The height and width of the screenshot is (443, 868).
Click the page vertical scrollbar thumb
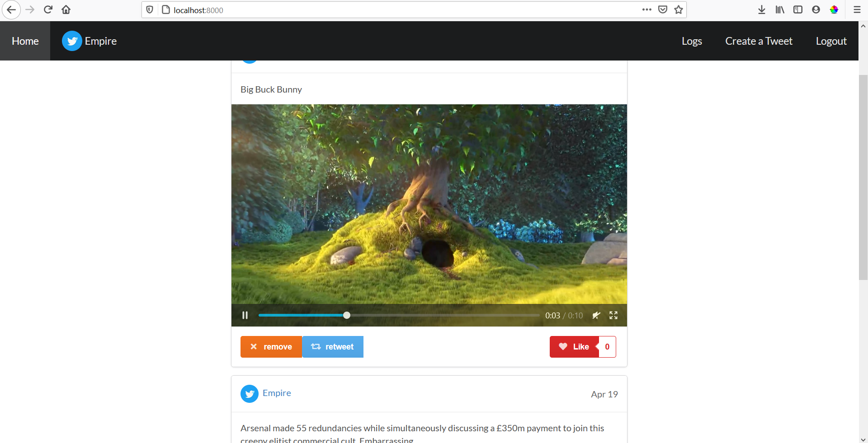pyautogui.click(x=863, y=177)
